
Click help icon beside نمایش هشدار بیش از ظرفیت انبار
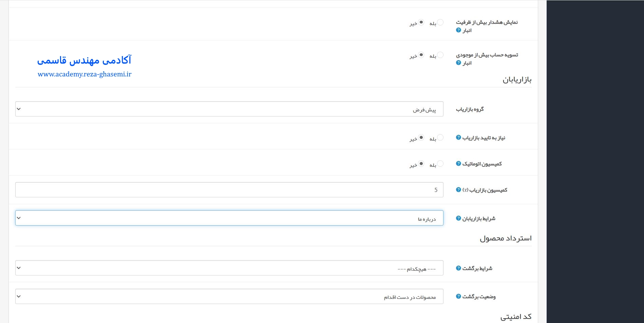tap(458, 30)
